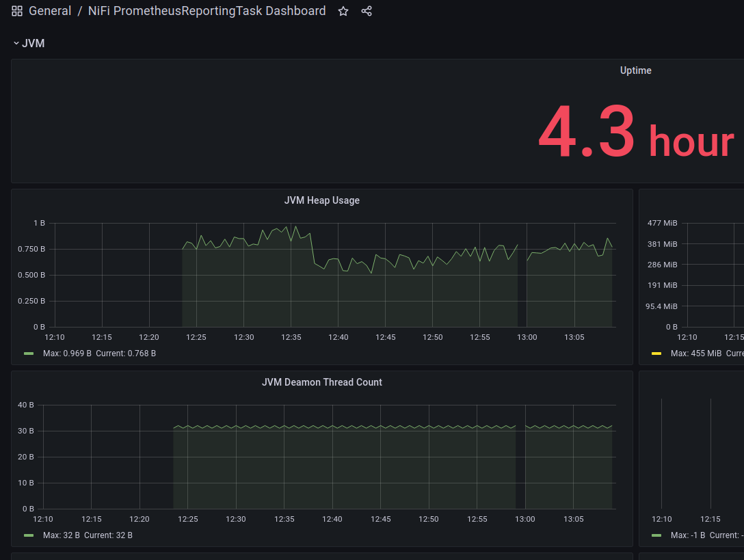
Task: Open the dashboards grid icon
Action: [x=17, y=11]
